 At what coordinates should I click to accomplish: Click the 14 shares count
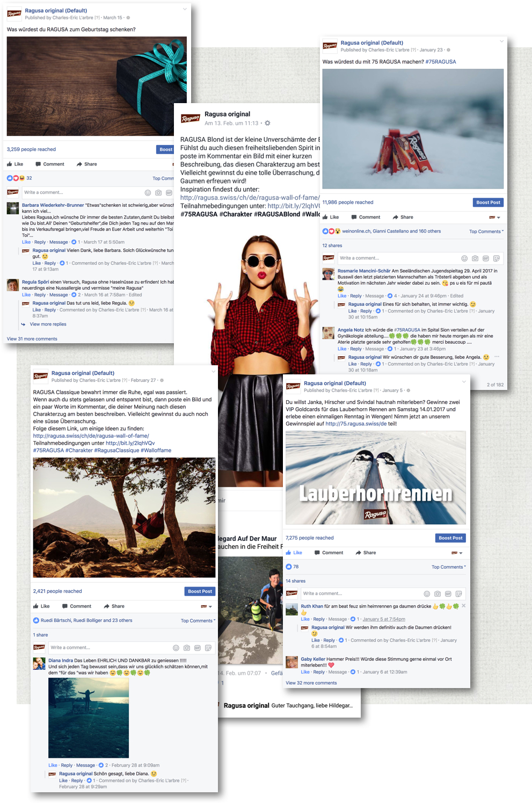coord(295,581)
